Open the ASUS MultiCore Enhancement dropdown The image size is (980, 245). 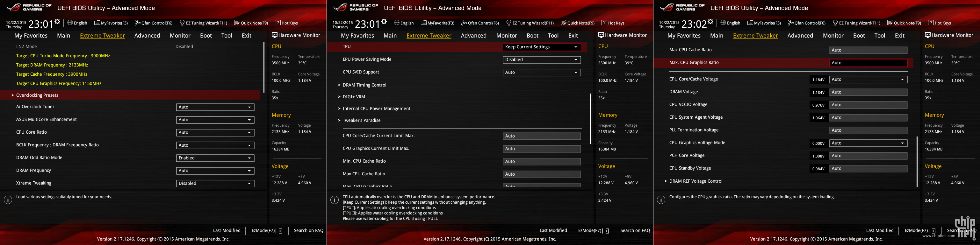click(215, 120)
